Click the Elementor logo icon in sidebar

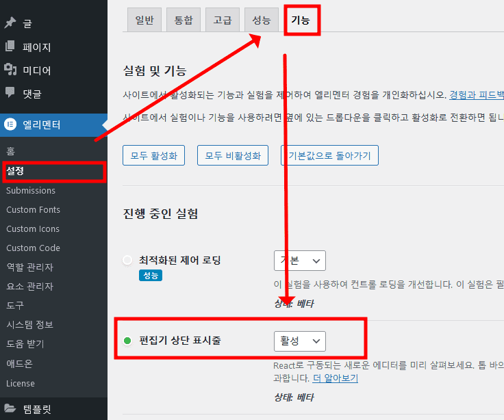coord(10,124)
